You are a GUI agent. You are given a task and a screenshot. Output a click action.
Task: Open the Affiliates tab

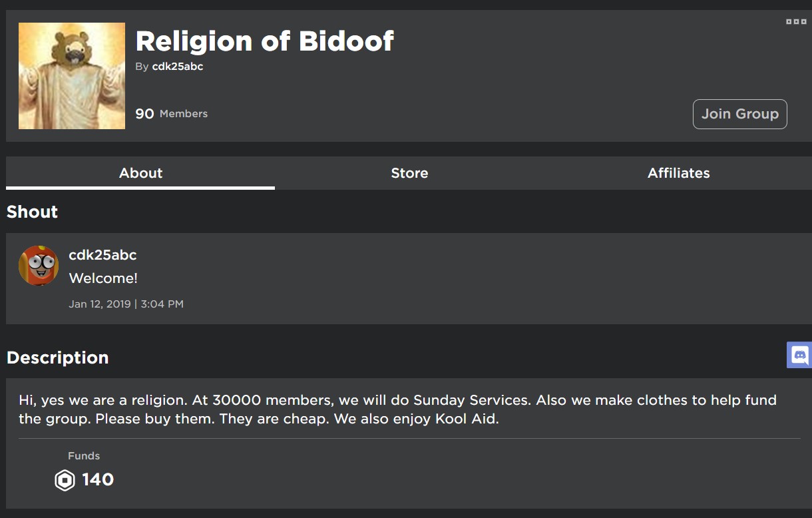tap(678, 173)
